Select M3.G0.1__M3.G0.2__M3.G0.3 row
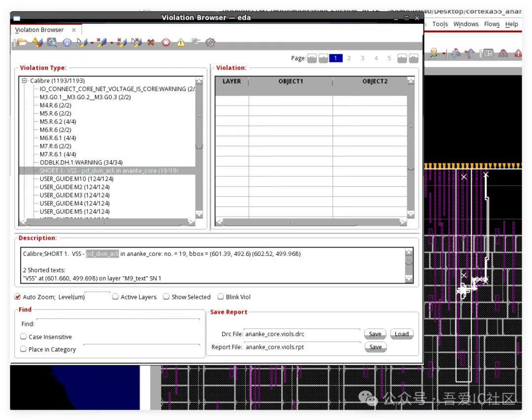532x420 pixels. point(85,97)
